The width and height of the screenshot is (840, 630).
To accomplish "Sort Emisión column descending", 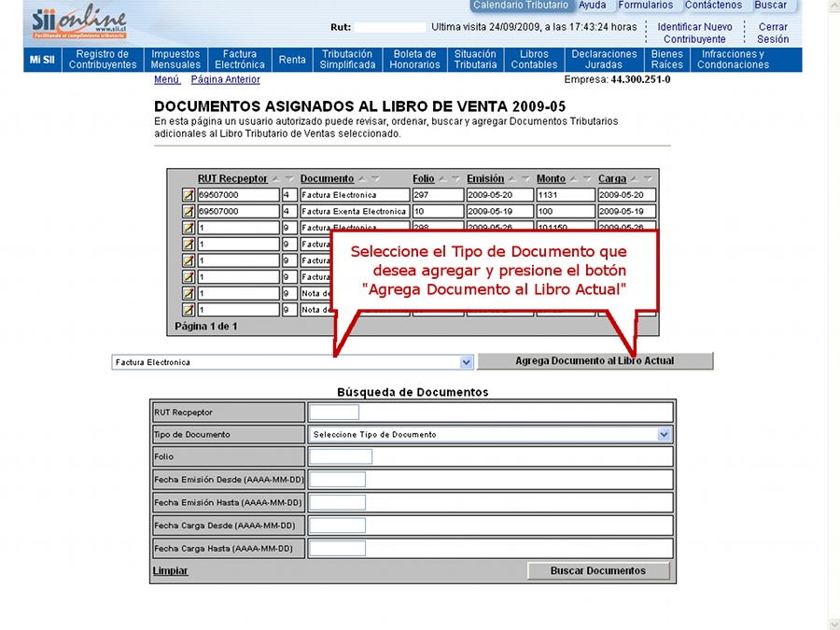I will click(525, 179).
